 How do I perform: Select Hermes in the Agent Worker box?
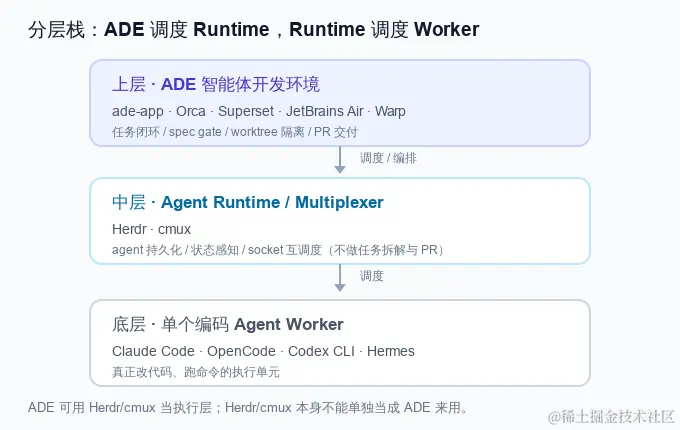tap(391, 351)
